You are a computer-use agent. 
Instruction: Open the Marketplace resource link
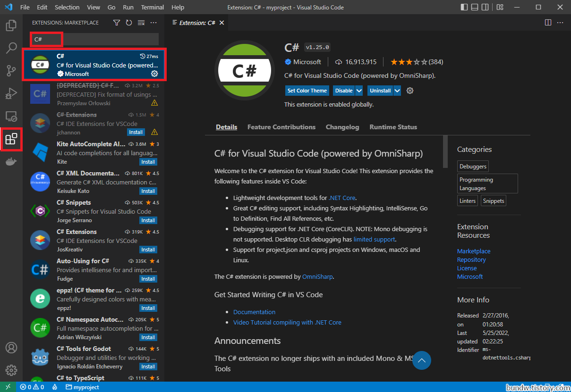click(x=474, y=251)
